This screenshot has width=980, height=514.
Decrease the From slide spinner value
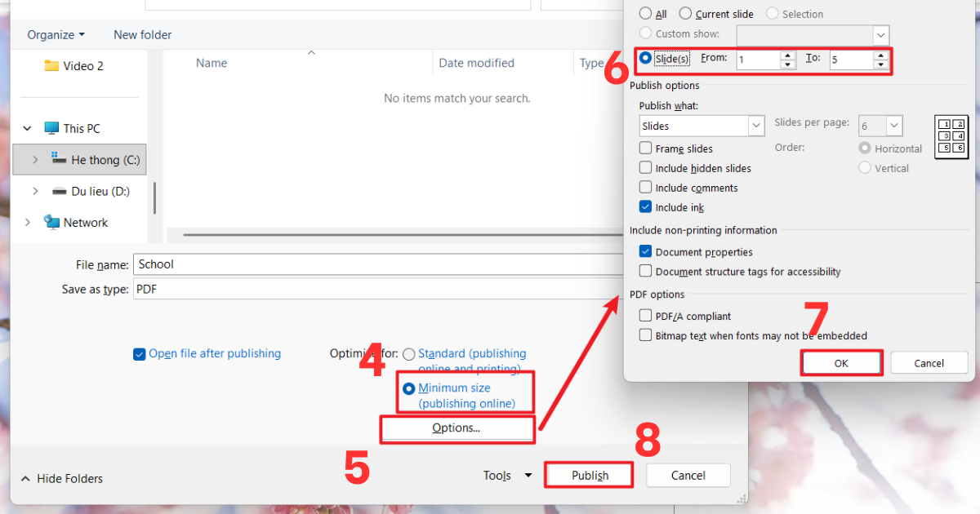[788, 64]
